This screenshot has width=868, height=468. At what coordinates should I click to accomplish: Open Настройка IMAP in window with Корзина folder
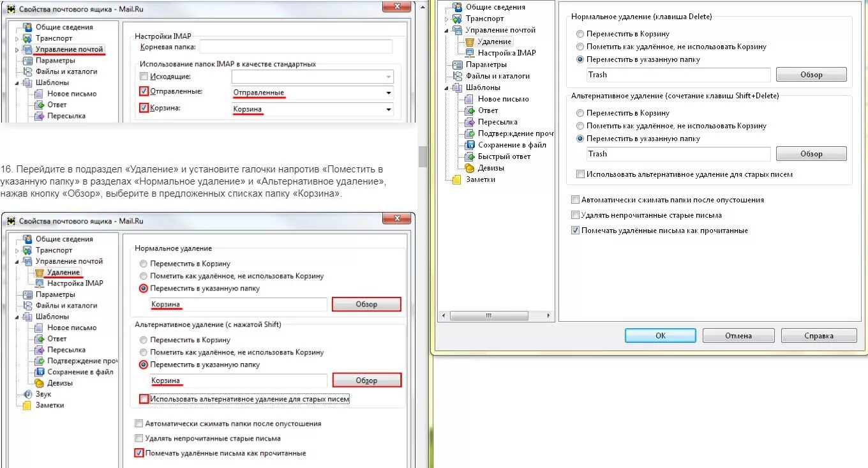pyautogui.click(x=75, y=283)
